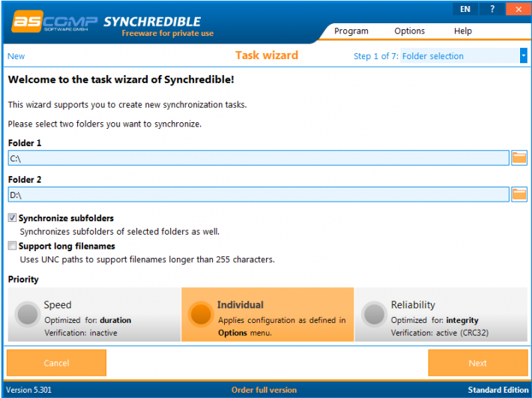
Task: Select Reliability priority option
Action: click(441, 315)
